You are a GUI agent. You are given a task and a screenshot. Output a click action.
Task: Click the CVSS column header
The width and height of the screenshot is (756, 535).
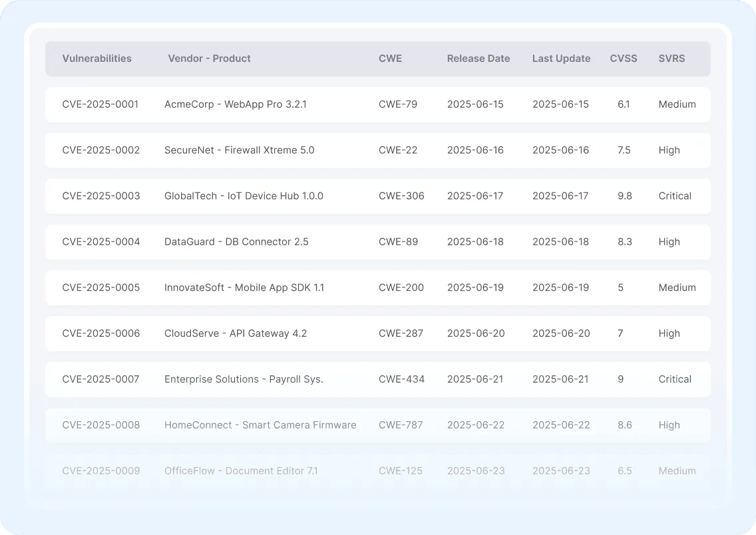(623, 59)
